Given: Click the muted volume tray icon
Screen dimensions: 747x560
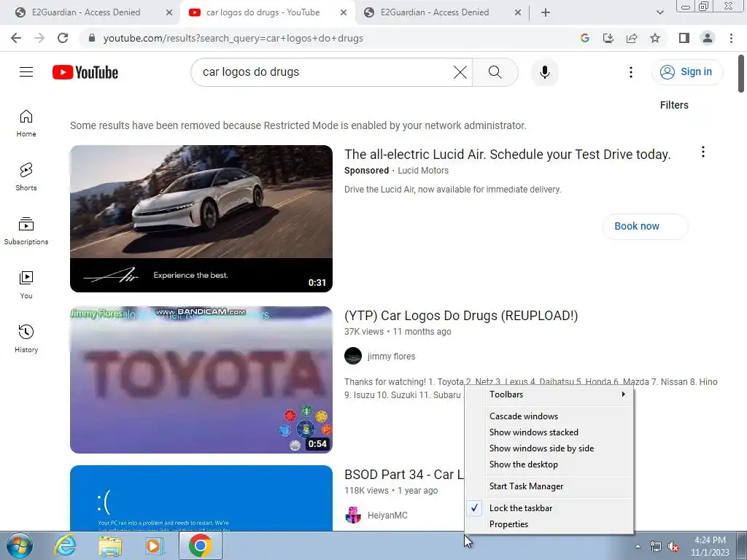Looking at the screenshot, I should (673, 547).
